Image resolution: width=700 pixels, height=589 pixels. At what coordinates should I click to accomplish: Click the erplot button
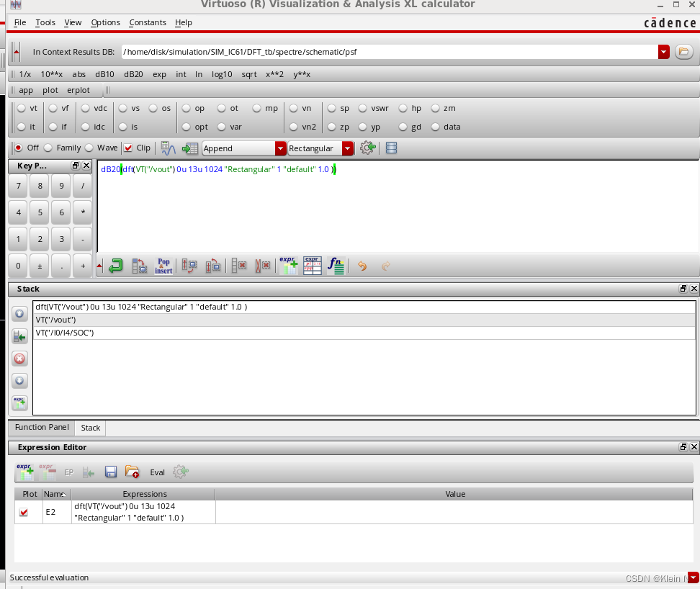click(x=78, y=90)
